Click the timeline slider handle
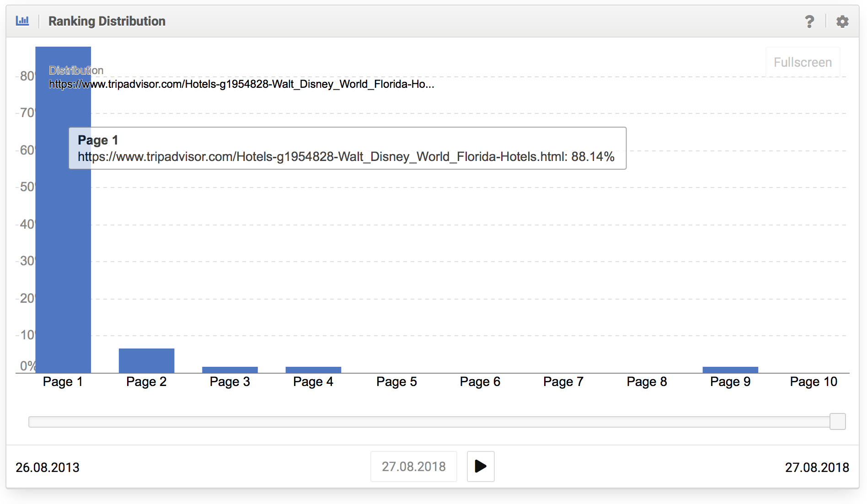 click(x=838, y=422)
